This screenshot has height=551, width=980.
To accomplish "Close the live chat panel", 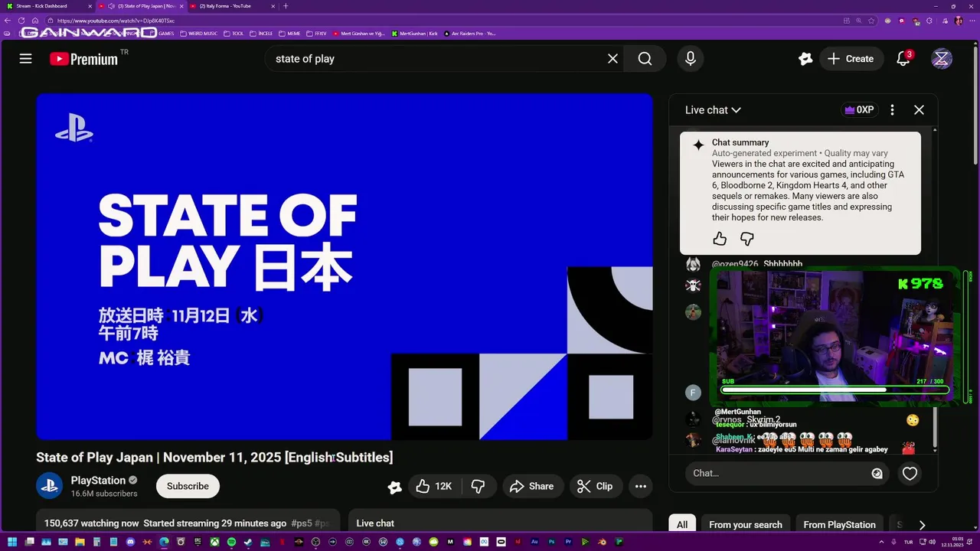I will [x=919, y=110].
